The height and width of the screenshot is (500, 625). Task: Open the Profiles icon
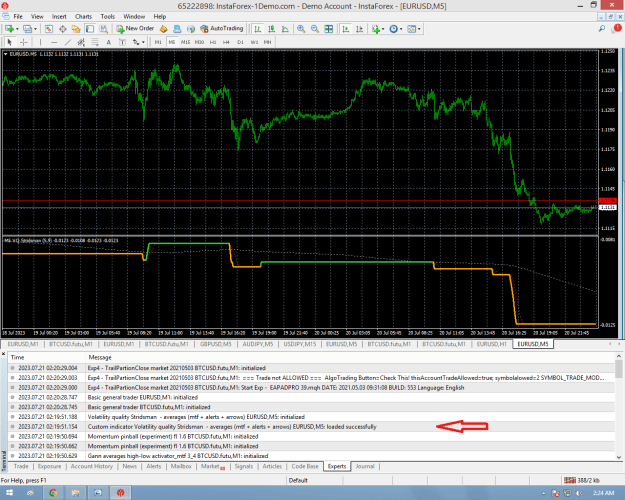(27, 29)
